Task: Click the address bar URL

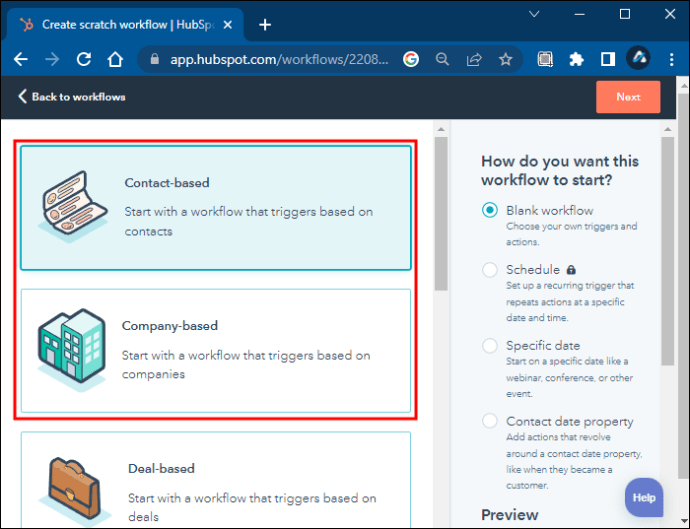Action: (x=279, y=59)
